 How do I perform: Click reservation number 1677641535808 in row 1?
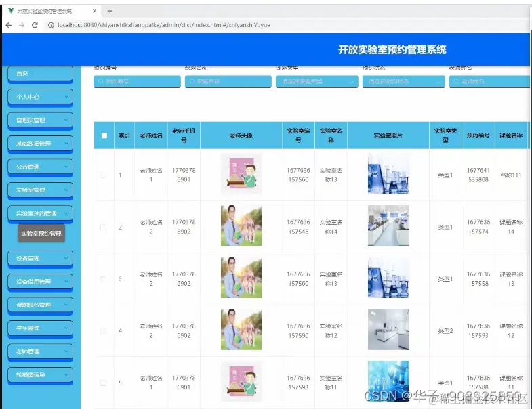(x=478, y=175)
